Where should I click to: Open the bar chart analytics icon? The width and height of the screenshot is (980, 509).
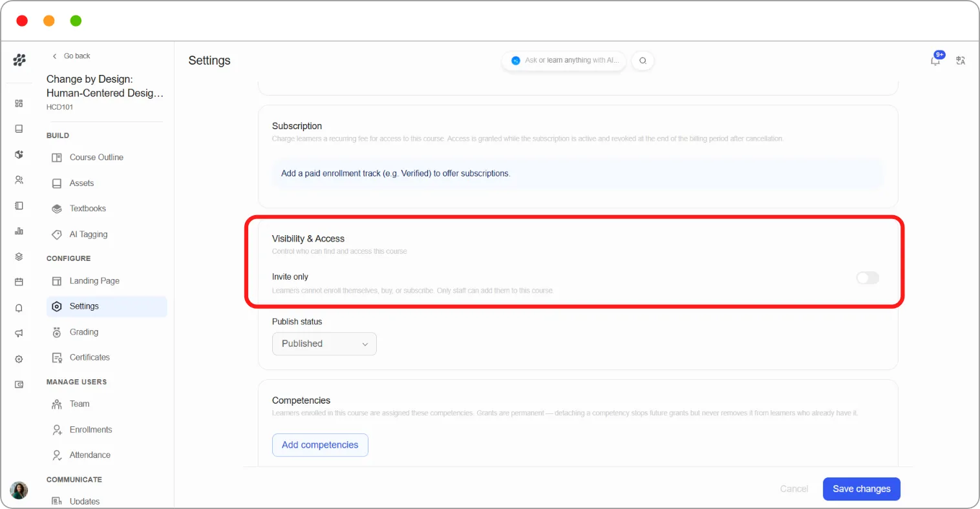[19, 231]
